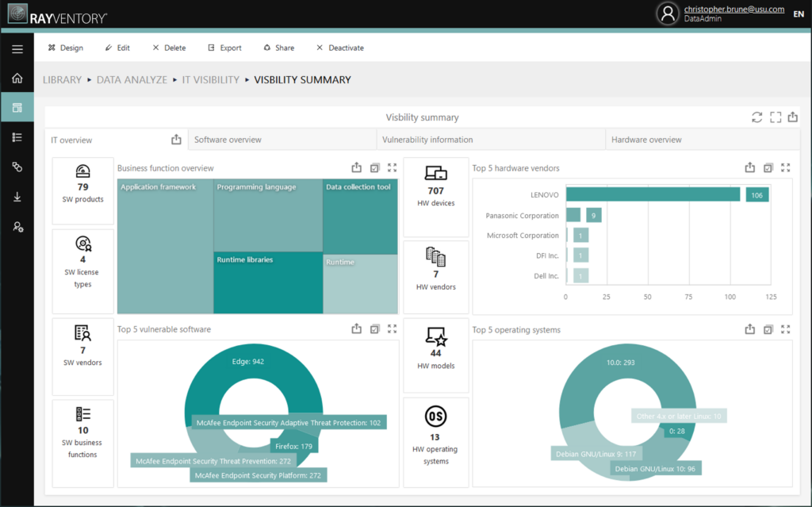Image resolution: width=812 pixels, height=507 pixels.
Task: Refresh the Visibility summary dashboard
Action: pyautogui.click(x=757, y=117)
